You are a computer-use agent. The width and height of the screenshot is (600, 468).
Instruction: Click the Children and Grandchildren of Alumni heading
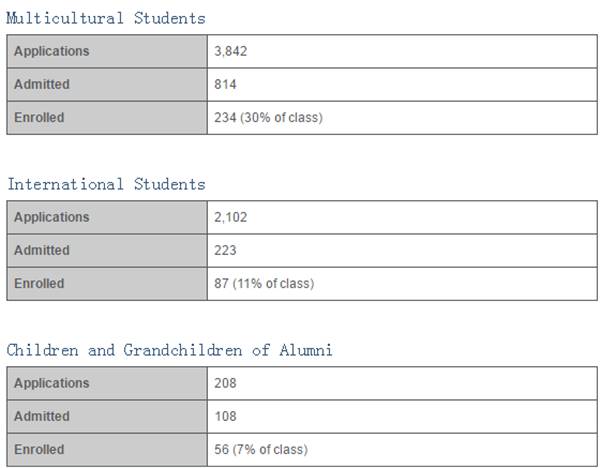170,350
